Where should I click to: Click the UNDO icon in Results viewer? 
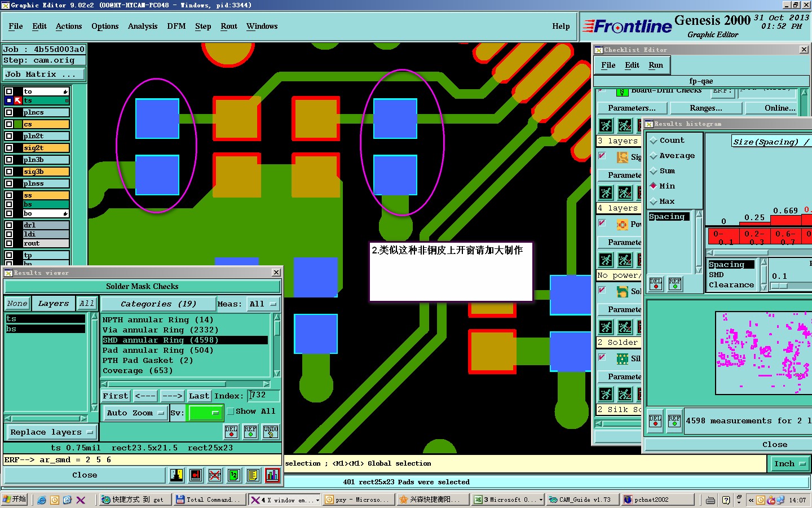click(x=271, y=432)
